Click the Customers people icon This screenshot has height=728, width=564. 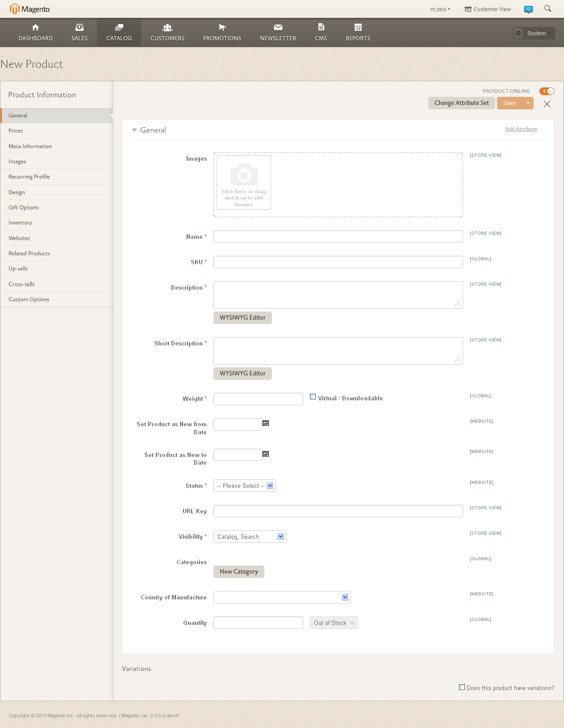[167, 27]
